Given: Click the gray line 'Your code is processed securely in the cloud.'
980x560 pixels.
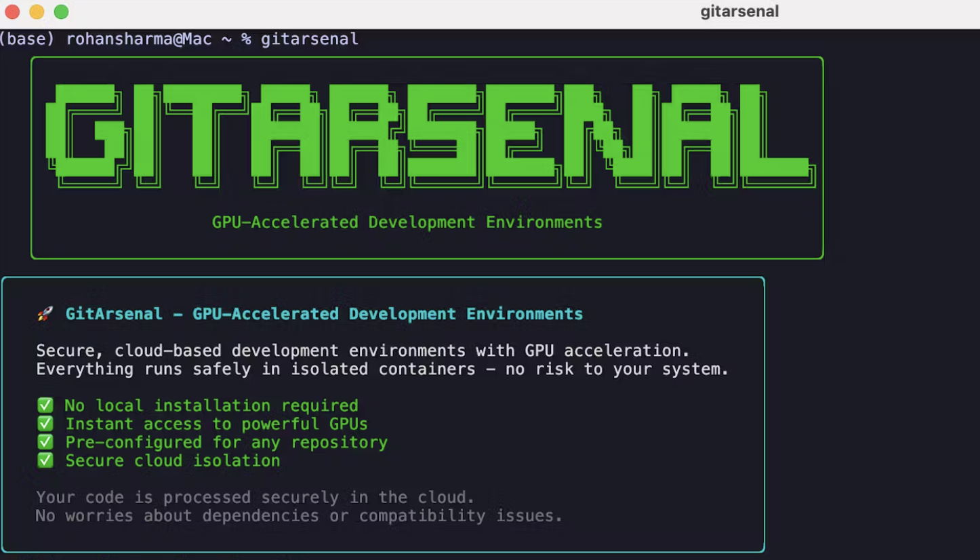Looking at the screenshot, I should 256,497.
